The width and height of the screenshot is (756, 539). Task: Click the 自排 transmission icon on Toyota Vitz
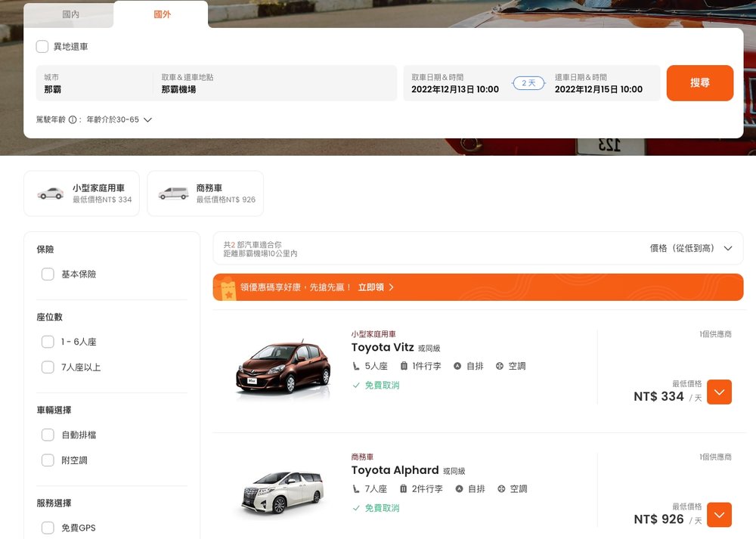(460, 365)
